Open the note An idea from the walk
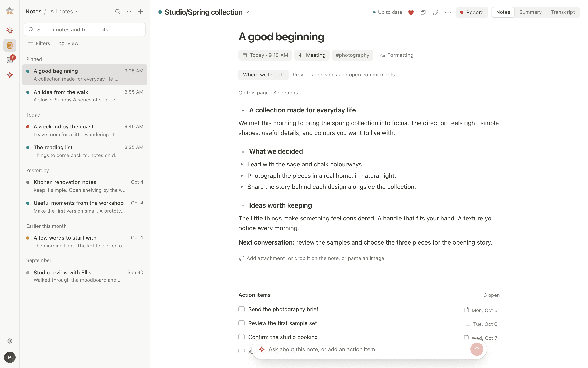 click(x=85, y=96)
